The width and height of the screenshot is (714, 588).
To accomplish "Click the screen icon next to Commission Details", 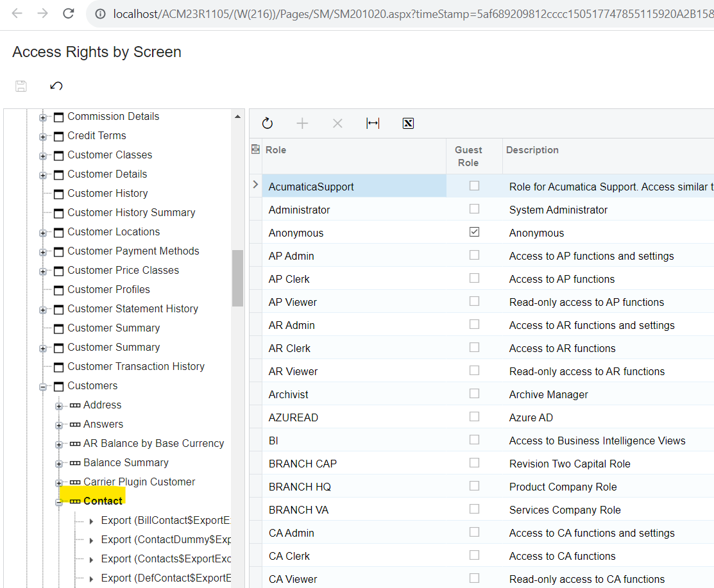I will [58, 117].
